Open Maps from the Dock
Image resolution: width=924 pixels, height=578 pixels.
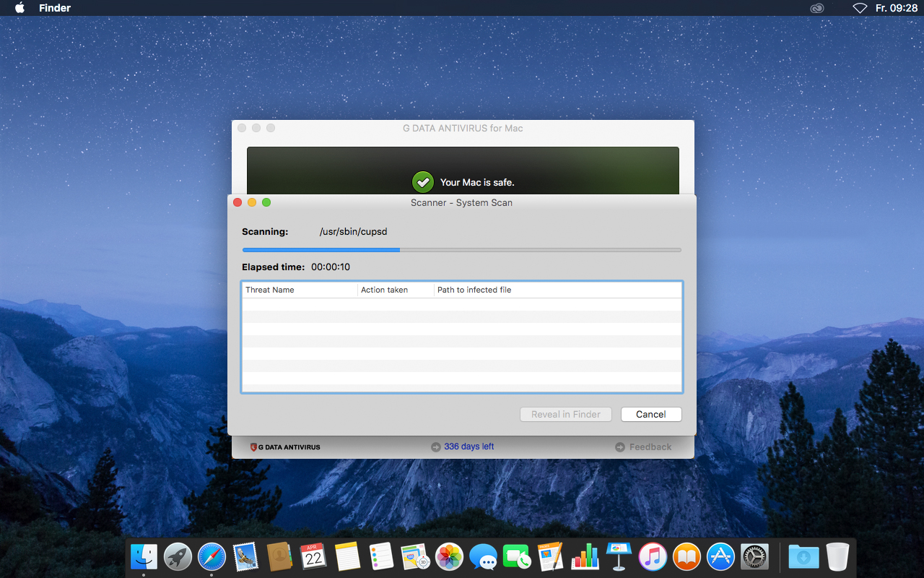pos(415,556)
